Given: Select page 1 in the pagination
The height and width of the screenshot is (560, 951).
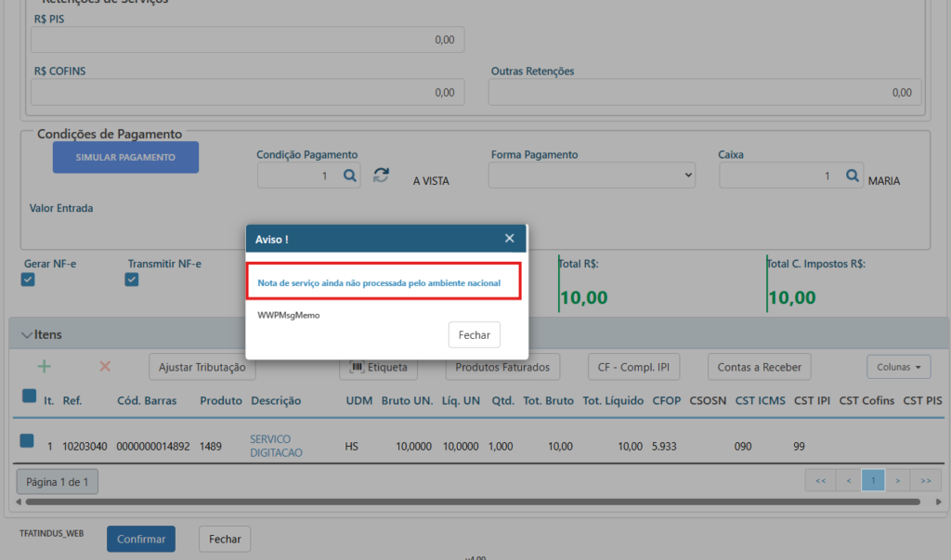Looking at the screenshot, I should [873, 481].
